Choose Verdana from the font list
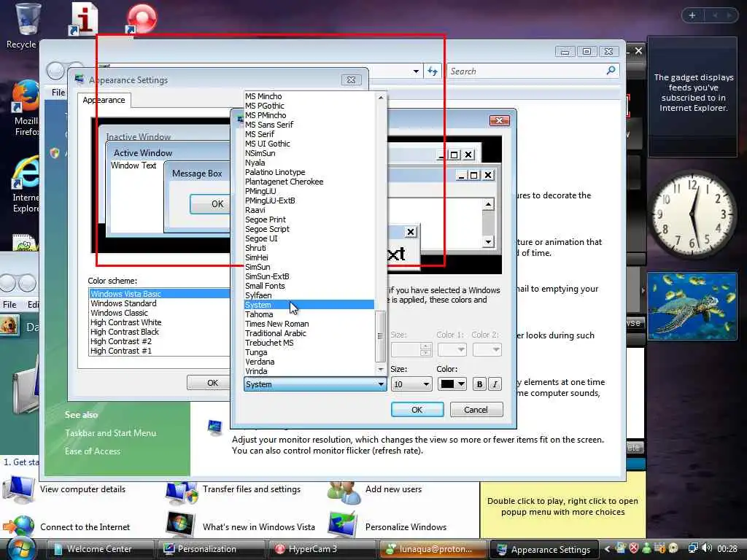747x560 pixels. [260, 362]
